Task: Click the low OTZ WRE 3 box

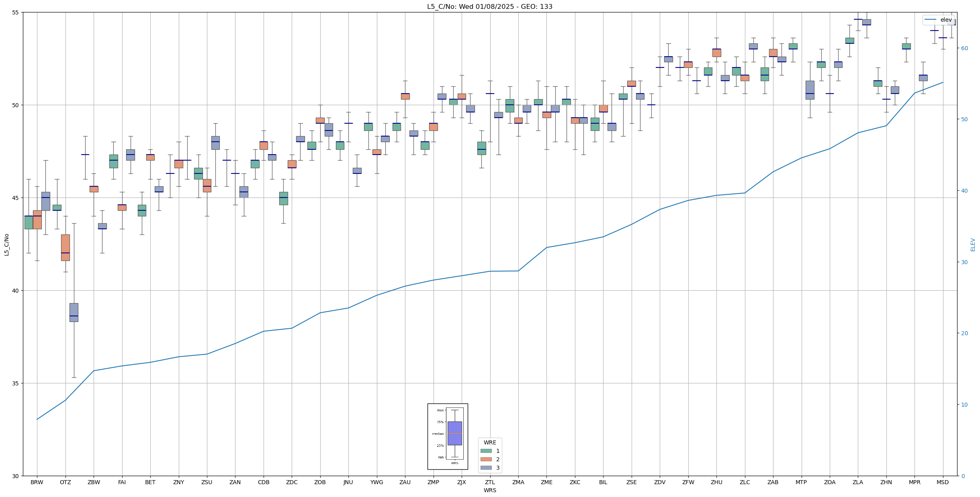Action: coord(74,312)
